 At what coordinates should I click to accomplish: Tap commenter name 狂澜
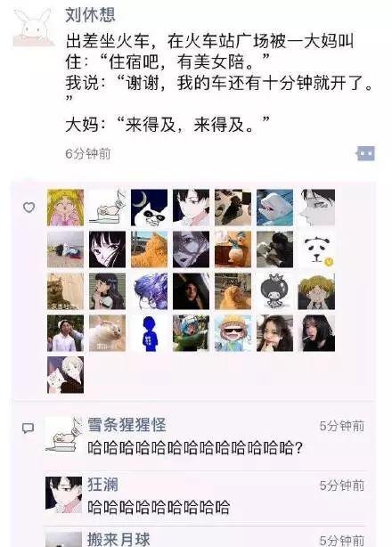point(102,485)
